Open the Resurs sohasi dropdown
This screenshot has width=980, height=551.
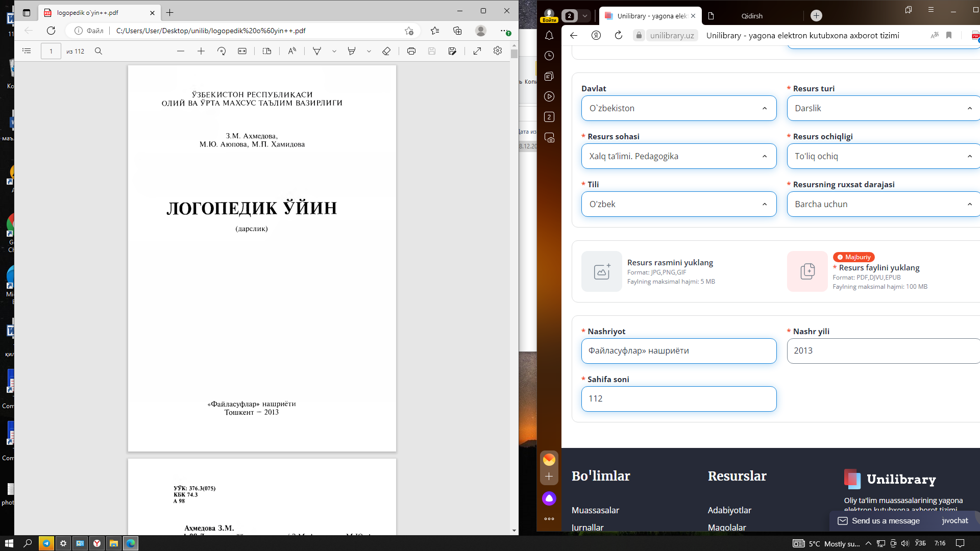[x=678, y=156]
